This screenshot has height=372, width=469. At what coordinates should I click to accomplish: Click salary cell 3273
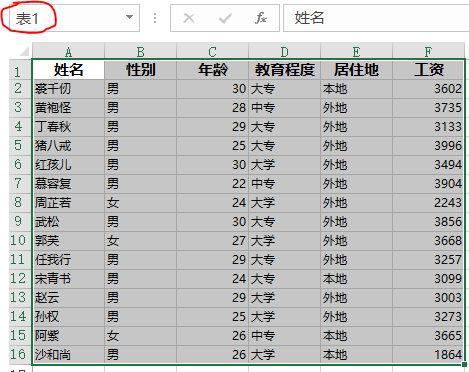coord(428,317)
